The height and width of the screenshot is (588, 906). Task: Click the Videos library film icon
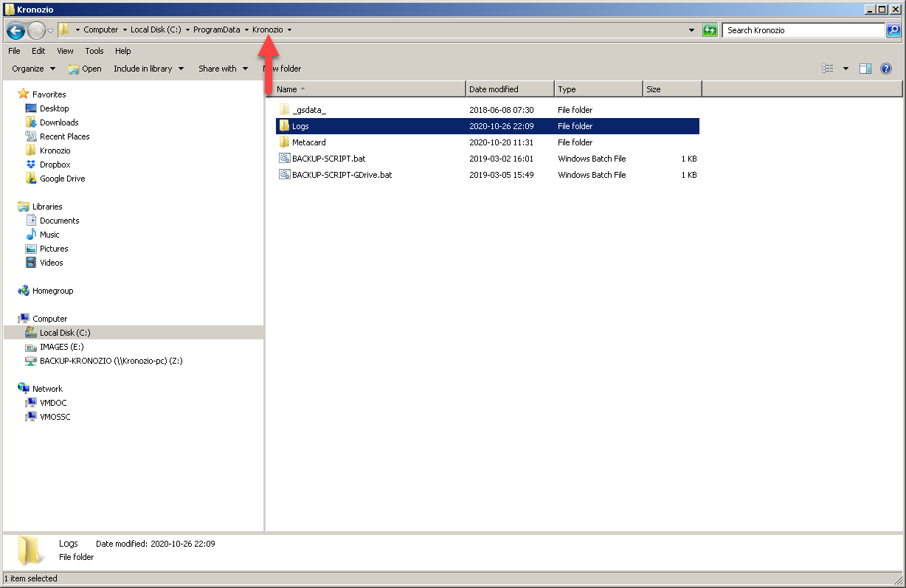coord(31,263)
